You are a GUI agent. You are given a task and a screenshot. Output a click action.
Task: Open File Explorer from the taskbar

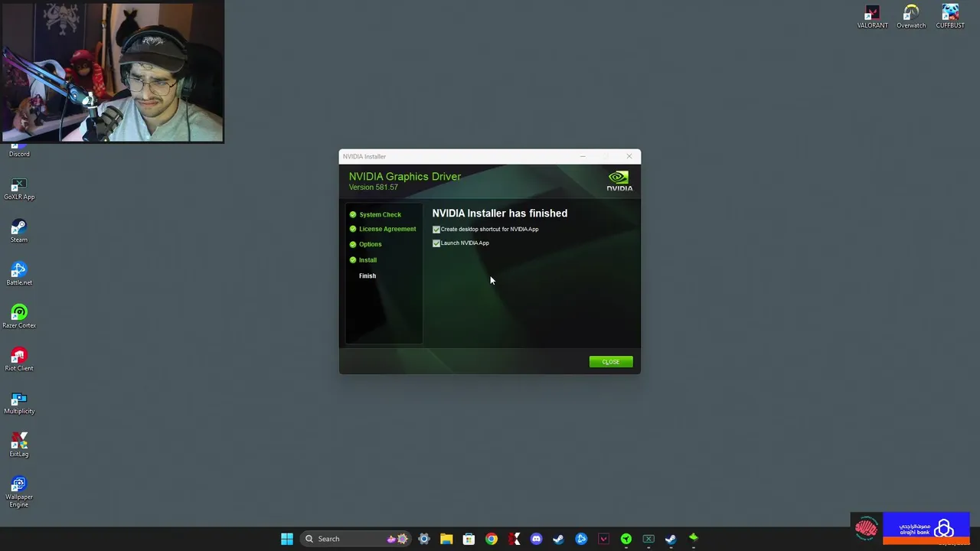(446, 539)
